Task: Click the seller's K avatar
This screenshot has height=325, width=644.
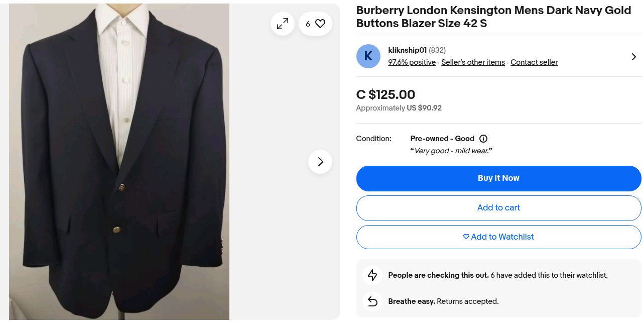Action: (368, 56)
